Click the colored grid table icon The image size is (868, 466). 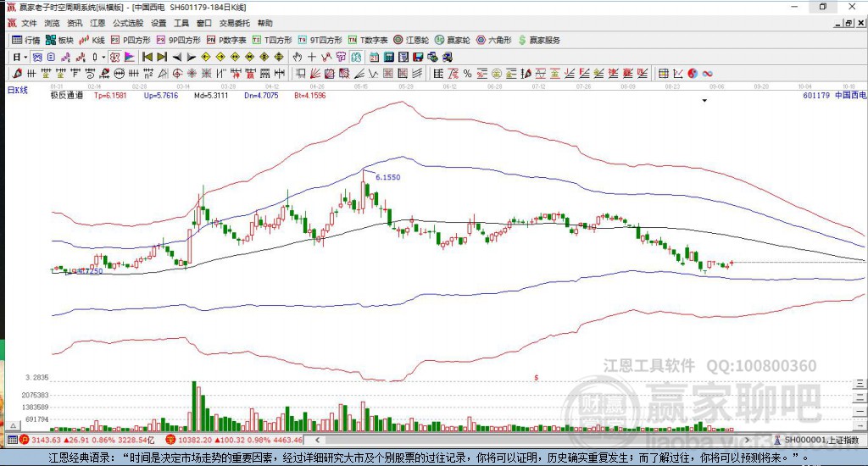pos(664,73)
